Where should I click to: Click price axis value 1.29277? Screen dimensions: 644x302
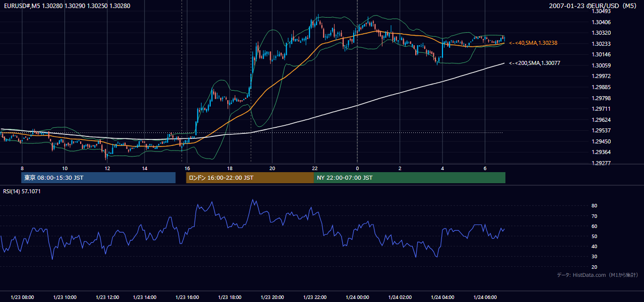tap(601, 163)
